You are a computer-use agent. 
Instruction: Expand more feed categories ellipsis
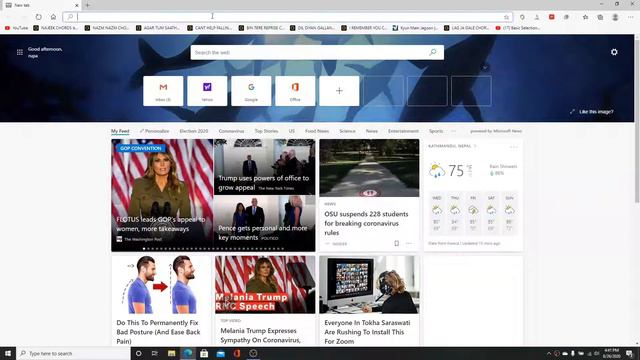coord(453,131)
